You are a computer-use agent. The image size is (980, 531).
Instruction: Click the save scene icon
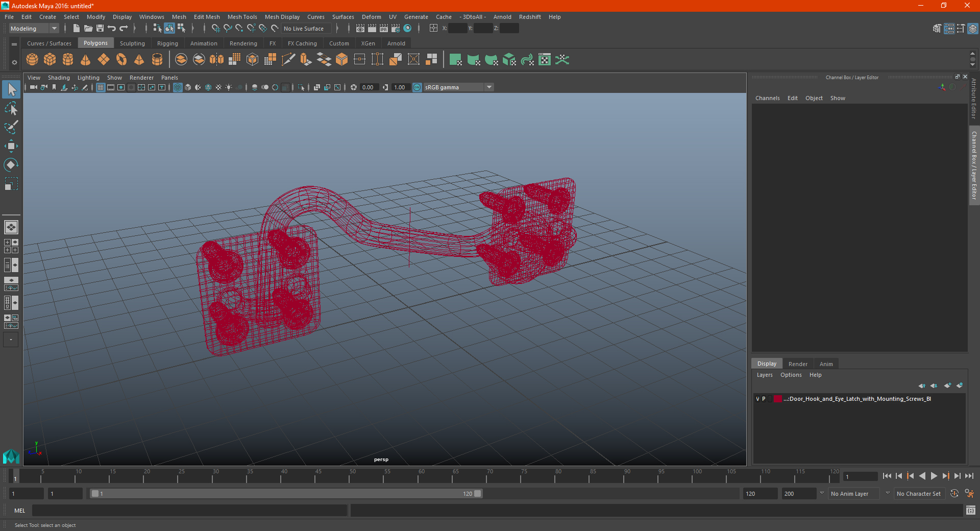pyautogui.click(x=100, y=29)
